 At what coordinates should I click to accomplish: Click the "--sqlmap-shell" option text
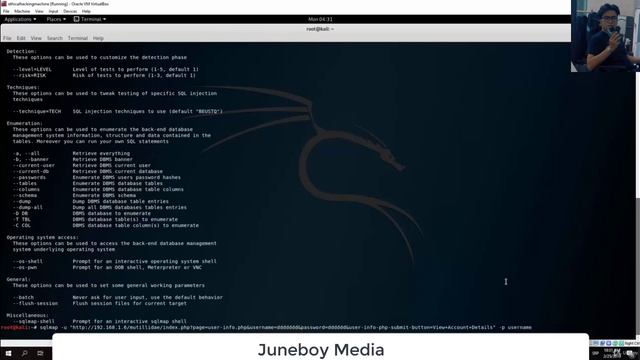point(33,322)
